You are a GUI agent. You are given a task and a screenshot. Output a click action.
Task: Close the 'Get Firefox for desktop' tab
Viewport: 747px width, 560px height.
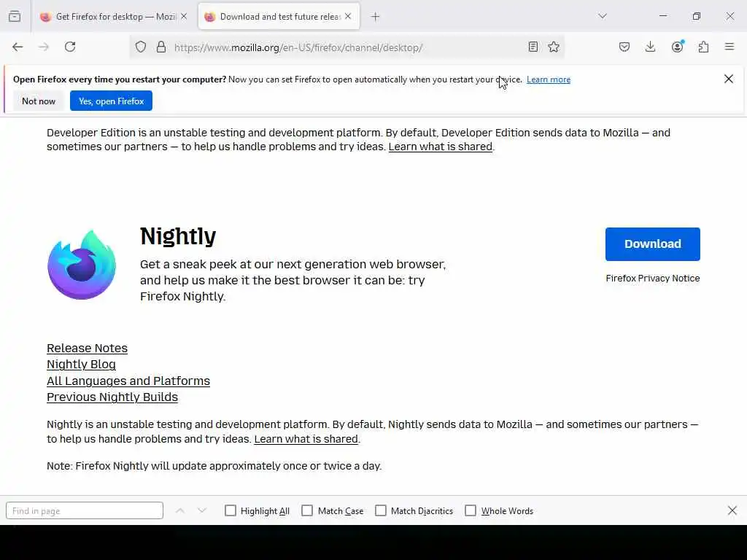point(184,16)
